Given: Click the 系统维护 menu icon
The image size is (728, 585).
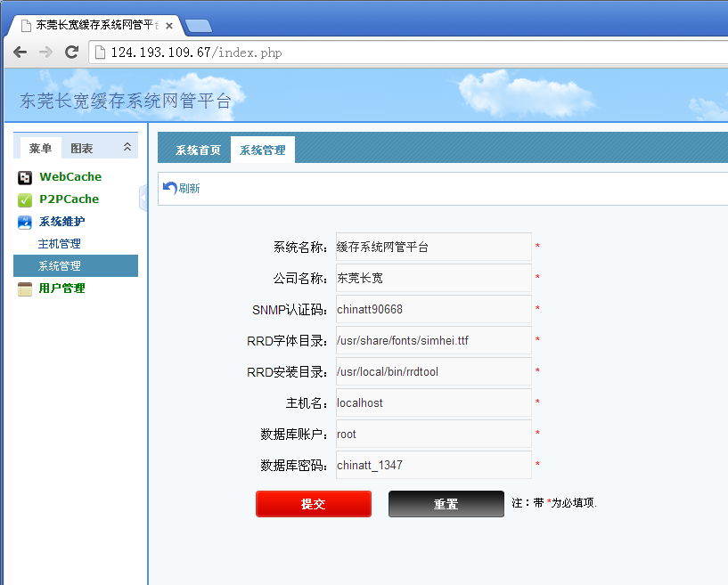Looking at the screenshot, I should click(25, 223).
